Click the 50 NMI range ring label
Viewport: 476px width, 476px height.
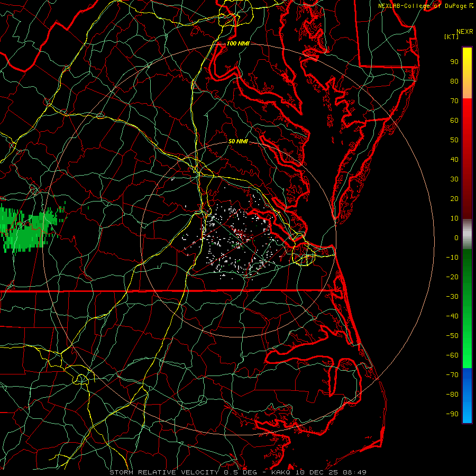click(x=238, y=141)
